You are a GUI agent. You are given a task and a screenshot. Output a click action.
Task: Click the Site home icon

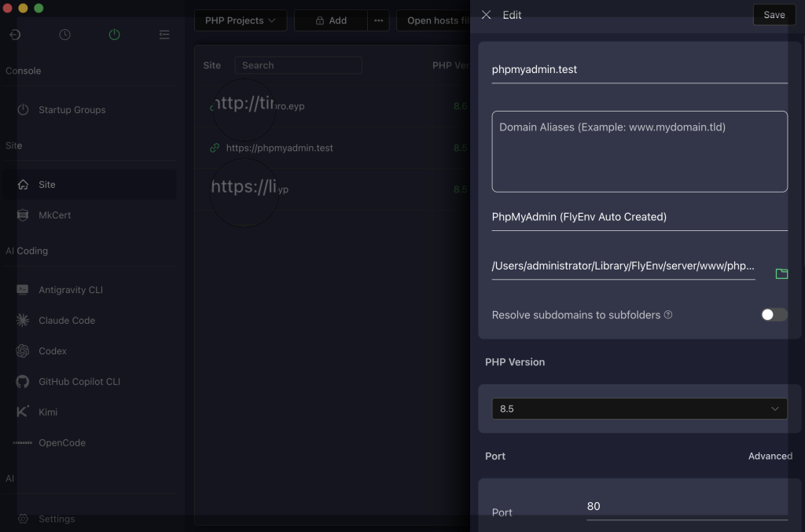pos(23,185)
